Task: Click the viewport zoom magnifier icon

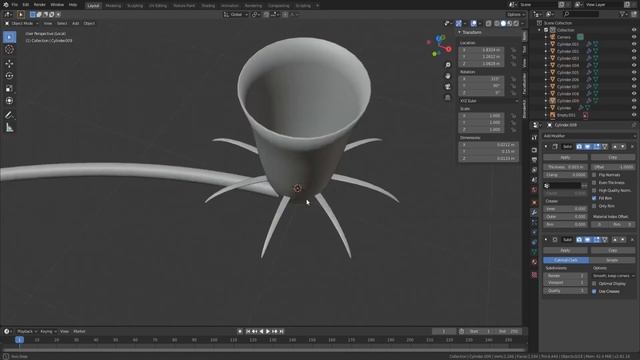Action: pyautogui.click(x=448, y=65)
